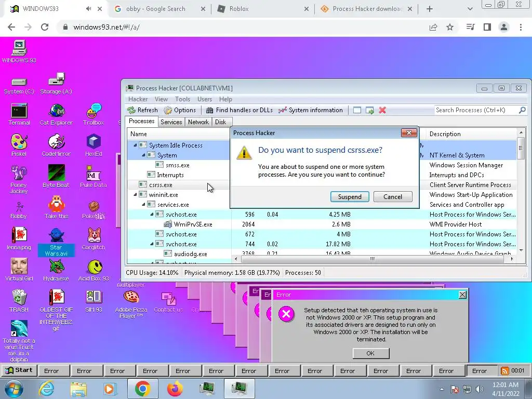Open the Tools menu
The height and width of the screenshot is (399, 532).
point(182,99)
